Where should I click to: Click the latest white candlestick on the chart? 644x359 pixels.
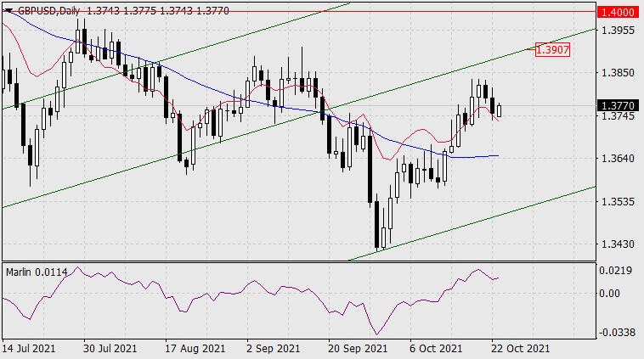pos(499,111)
